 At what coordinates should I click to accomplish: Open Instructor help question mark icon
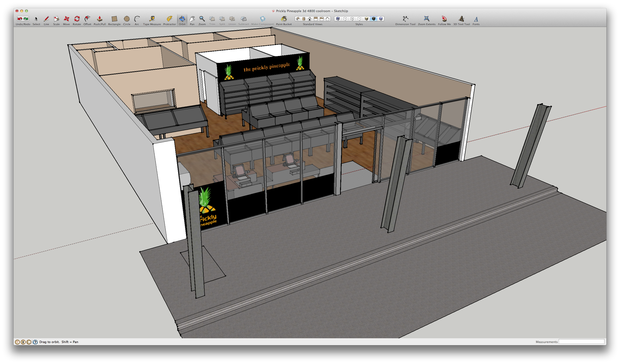tap(35, 342)
